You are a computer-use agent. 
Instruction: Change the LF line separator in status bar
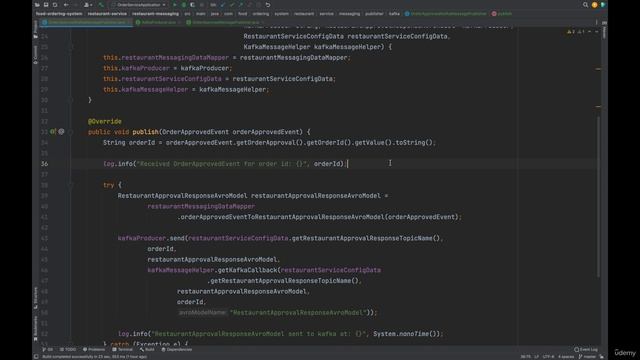[x=537, y=357]
